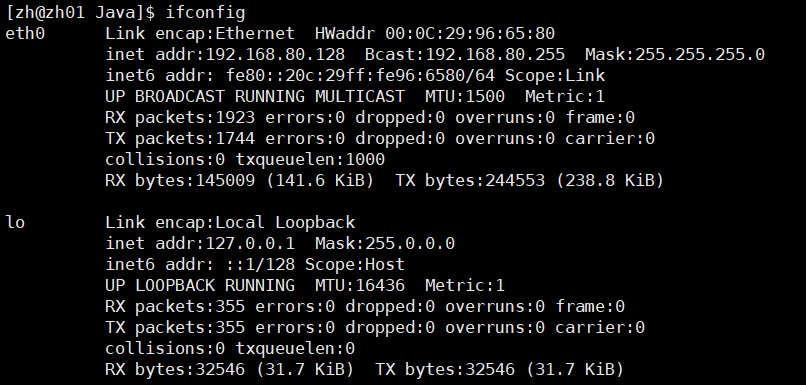Click the MTU:1500 text

tap(465, 97)
